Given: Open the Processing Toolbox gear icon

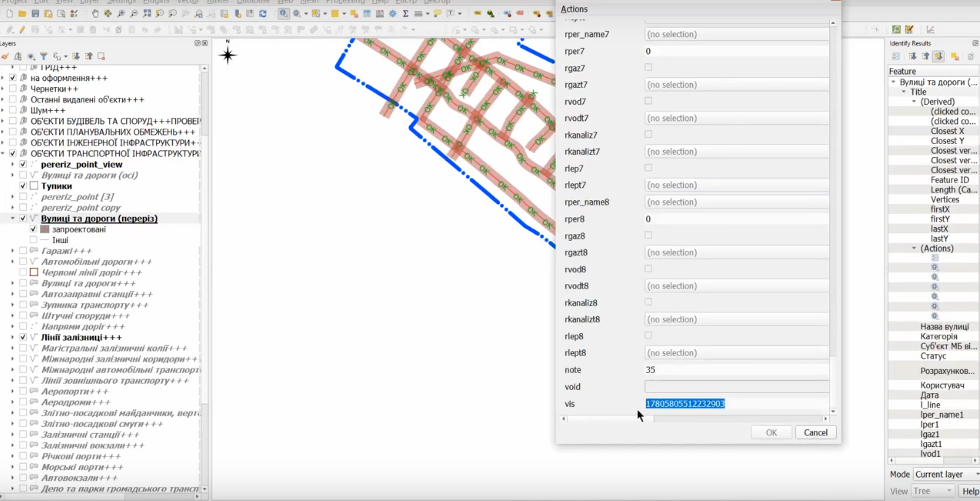Looking at the screenshot, I should 393,14.
